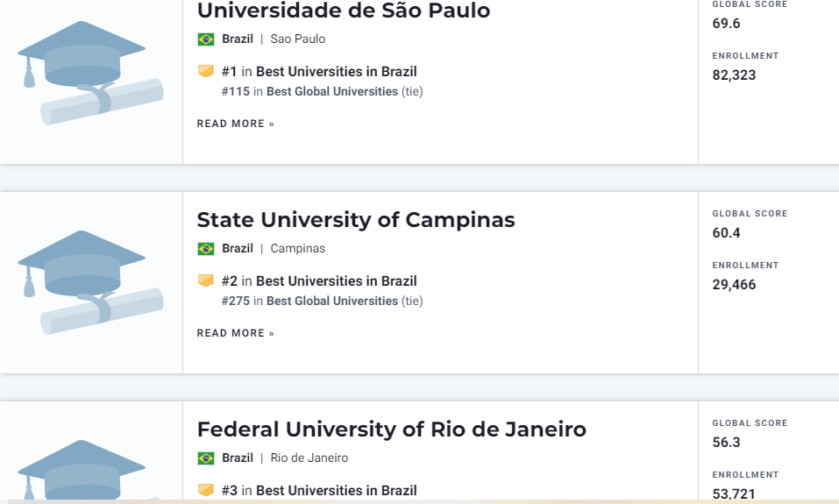The width and height of the screenshot is (839, 504).
Task: Click the gold badge icon next to #2 ranking
Action: [206, 280]
